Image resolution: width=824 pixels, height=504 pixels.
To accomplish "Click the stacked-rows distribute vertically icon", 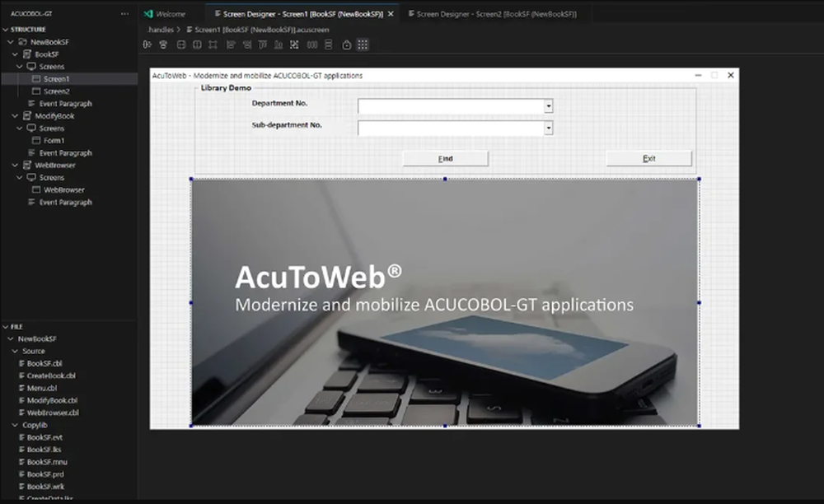I will point(329,44).
